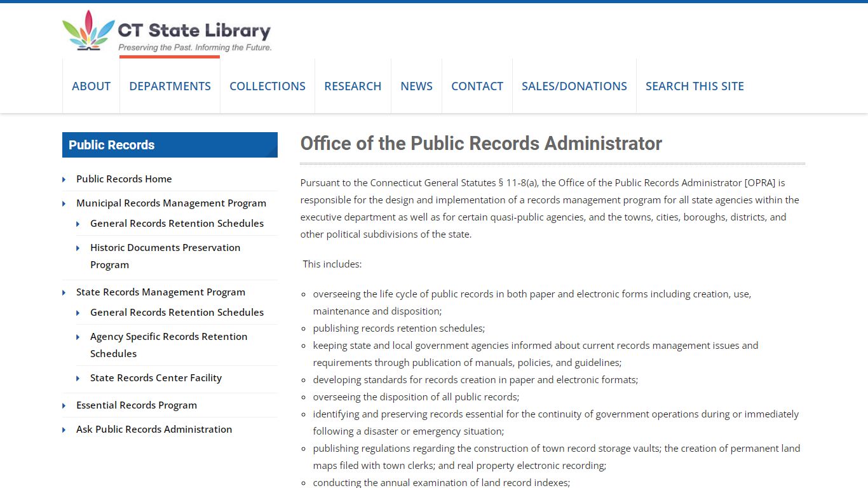868x488 pixels.
Task: Click arrow bullet beside State Records Management Program
Action: 64,293
